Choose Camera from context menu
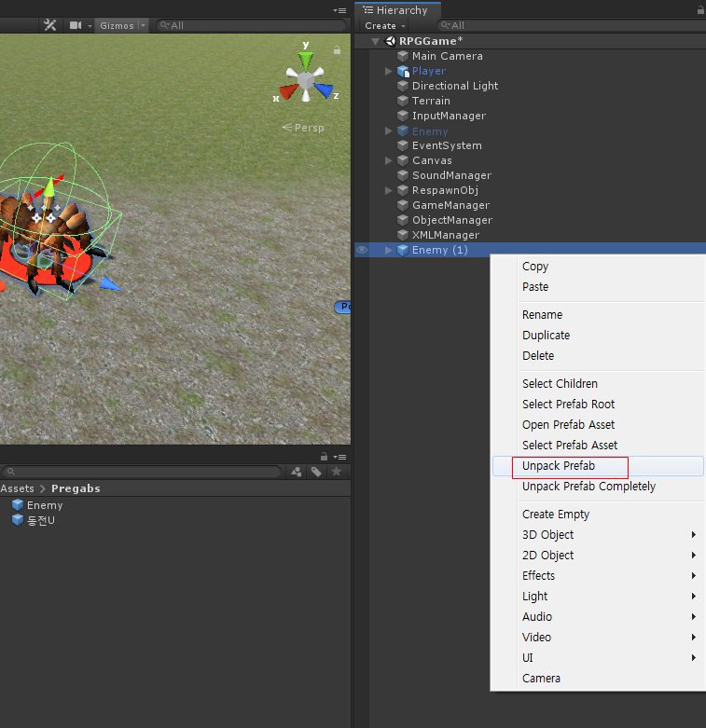 [541, 679]
